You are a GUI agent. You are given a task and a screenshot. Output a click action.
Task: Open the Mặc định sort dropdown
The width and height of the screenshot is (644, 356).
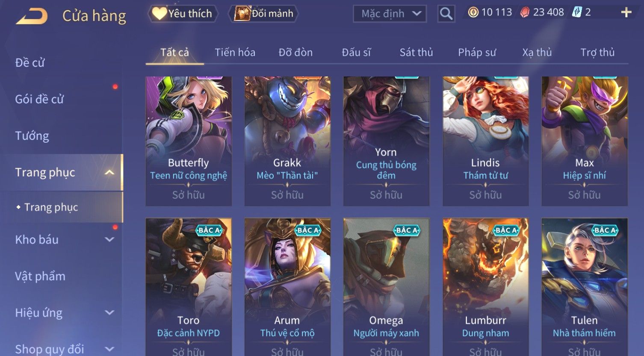[x=390, y=14]
